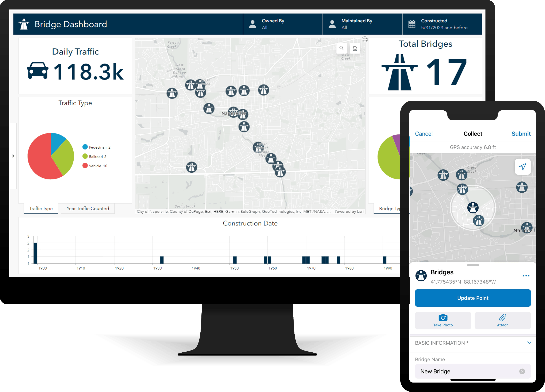Select the Traffic Type tab
The width and height of the screenshot is (545, 392).
point(41,208)
